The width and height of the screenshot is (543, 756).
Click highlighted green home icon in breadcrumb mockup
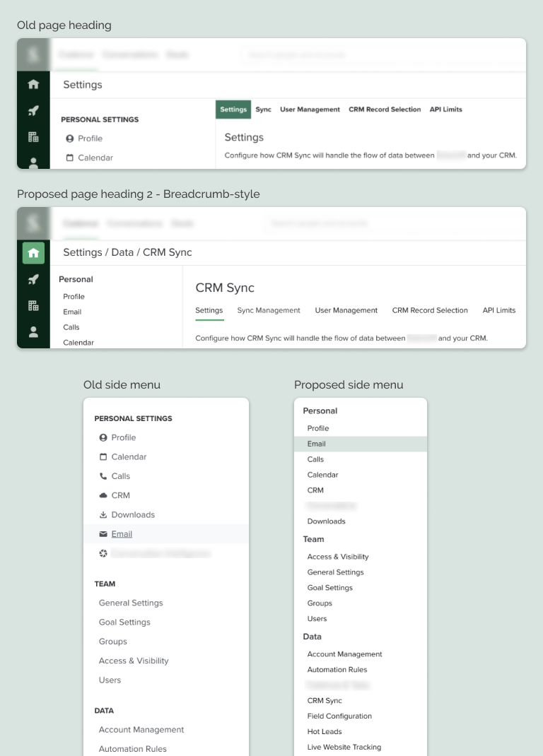pos(33,253)
